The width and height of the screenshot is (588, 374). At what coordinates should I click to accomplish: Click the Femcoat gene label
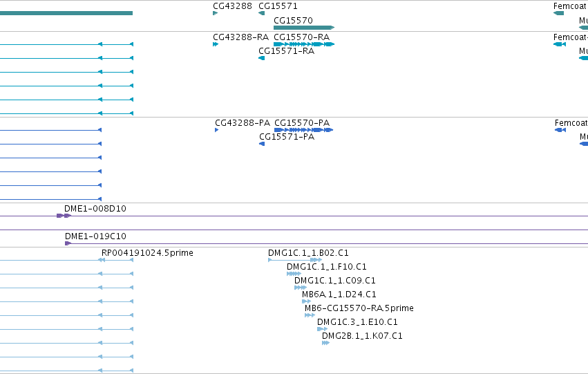pyautogui.click(x=569, y=6)
